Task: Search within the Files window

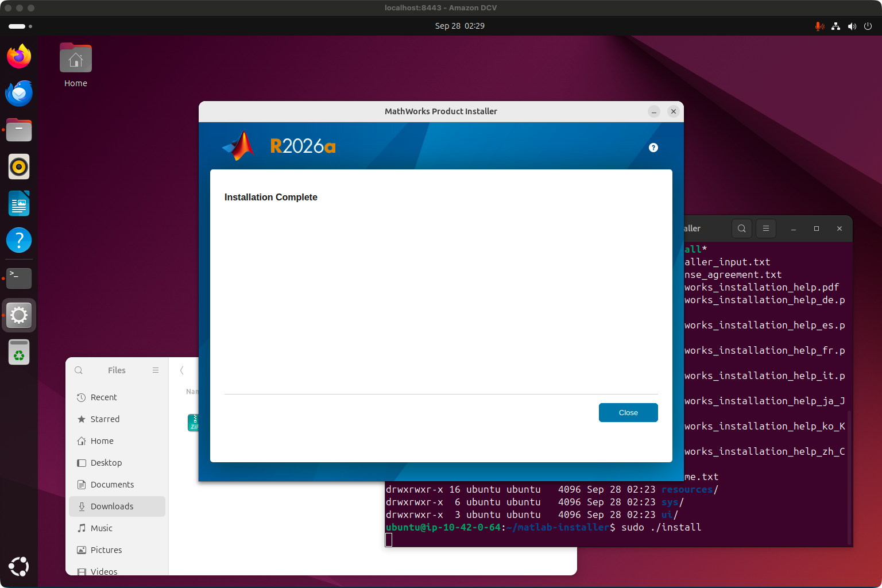Action: pyautogui.click(x=79, y=370)
